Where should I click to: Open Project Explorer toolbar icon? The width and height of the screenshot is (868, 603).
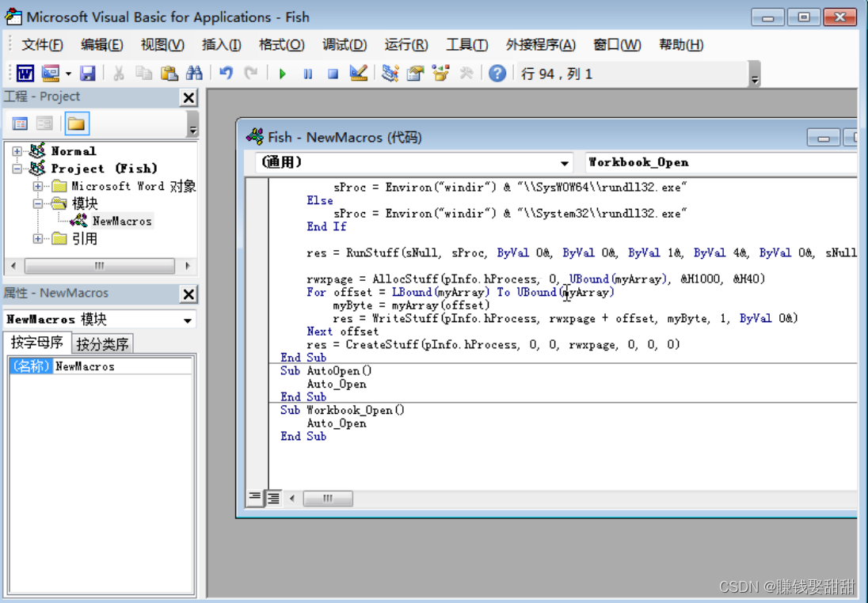(390, 73)
